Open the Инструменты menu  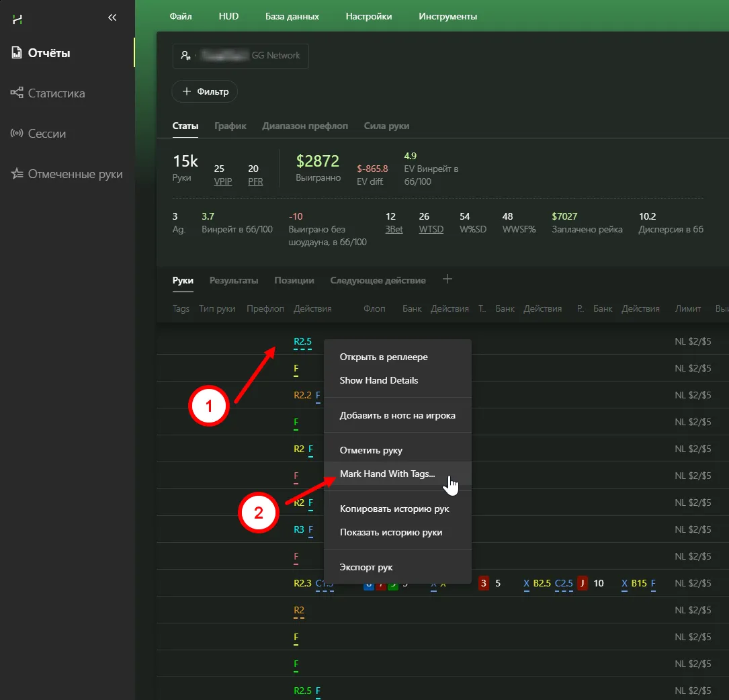point(447,16)
